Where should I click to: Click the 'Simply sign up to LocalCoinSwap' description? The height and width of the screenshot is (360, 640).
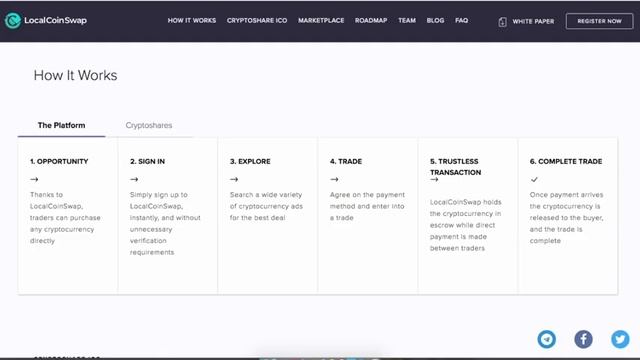coord(165,223)
